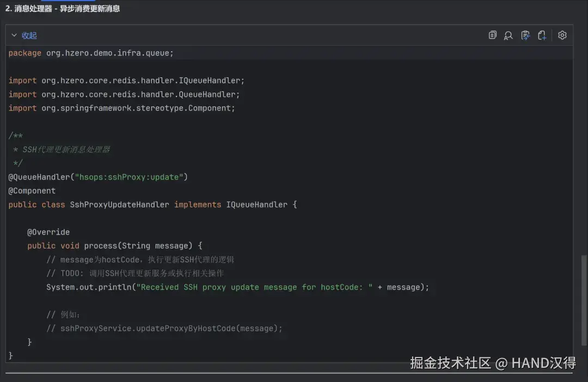Click the commented sshProxyService.updateProxyByHostCode line
The image size is (588, 382).
[164, 329]
